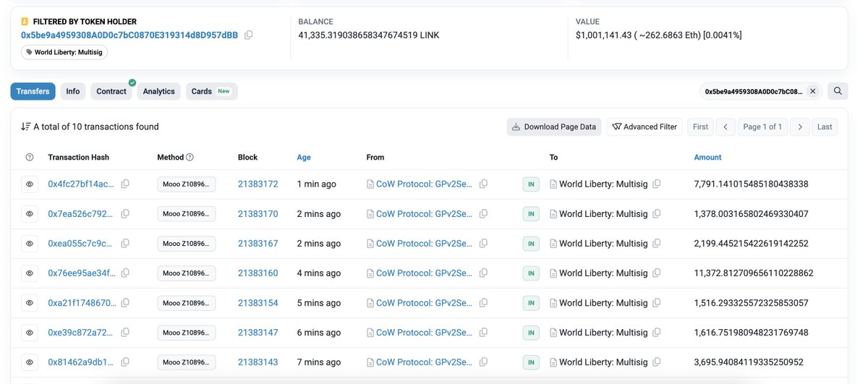Toggle details eye for transaction 0xa21f1748670

tap(30, 303)
